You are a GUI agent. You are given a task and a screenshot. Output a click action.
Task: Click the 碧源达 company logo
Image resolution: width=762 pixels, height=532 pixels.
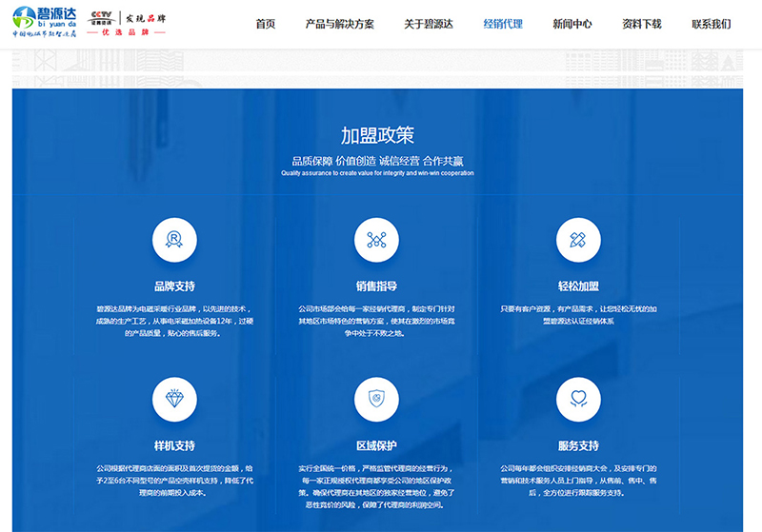click(42, 21)
